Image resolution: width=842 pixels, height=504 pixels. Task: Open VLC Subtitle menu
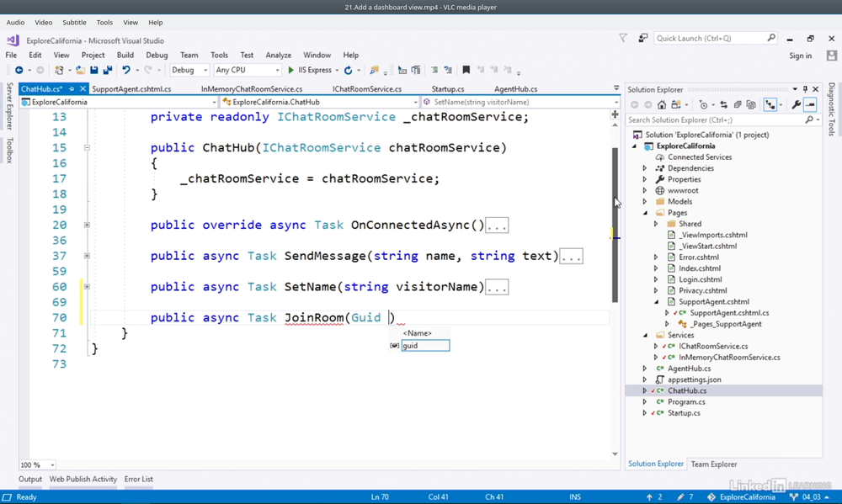coord(74,23)
